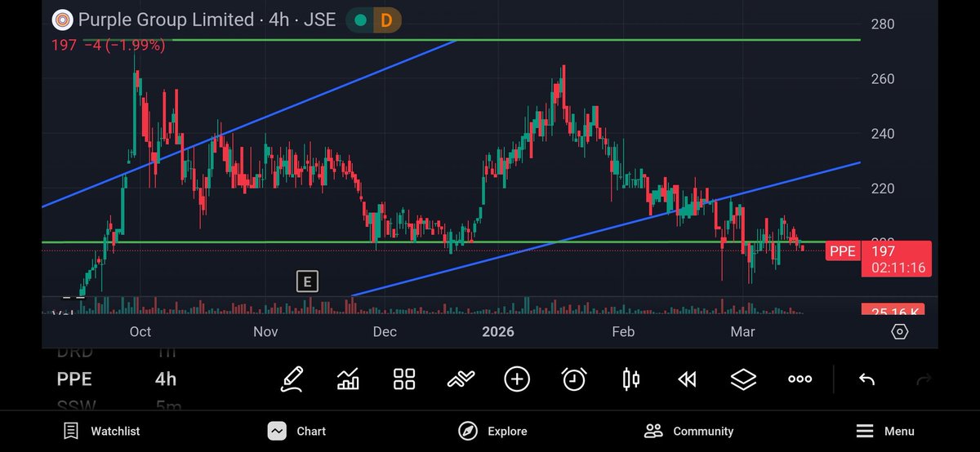
Task: Create an alert with the clock icon
Action: (574, 379)
